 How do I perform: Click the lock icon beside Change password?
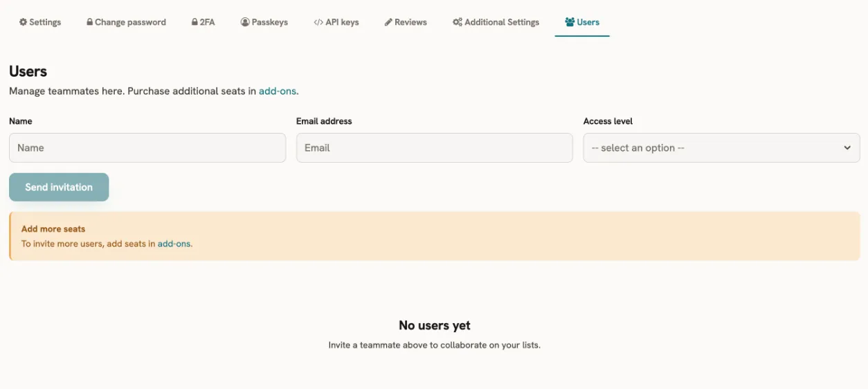[89, 22]
